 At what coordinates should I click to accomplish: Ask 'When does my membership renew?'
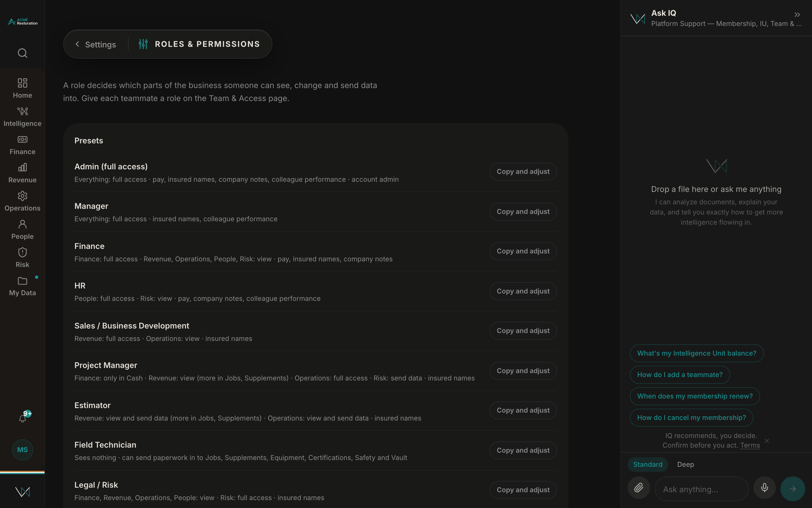694,396
